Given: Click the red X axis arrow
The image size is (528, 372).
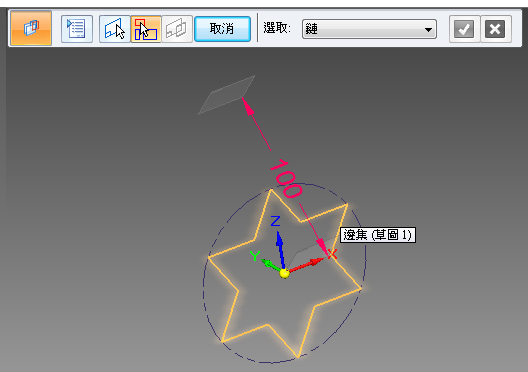Looking at the screenshot, I should tap(306, 265).
